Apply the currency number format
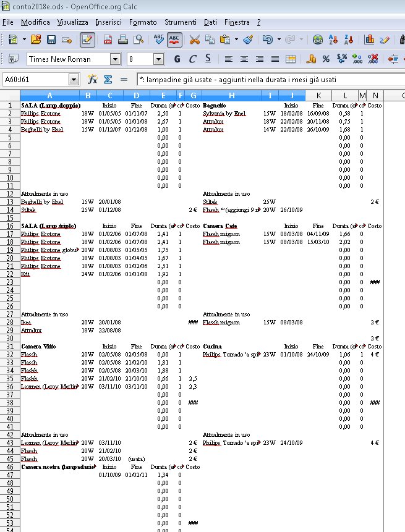405x532 pixels. 312,59
